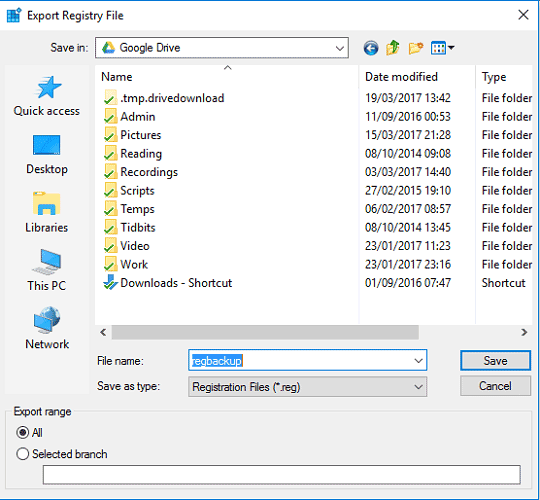Open Libraries in the places bar
Screen dimensions: 540x500
point(47,212)
